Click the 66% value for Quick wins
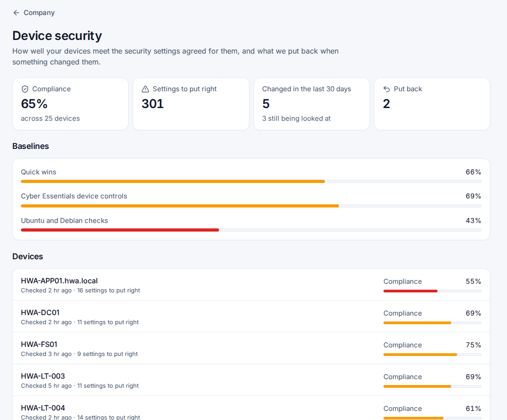The image size is (507, 420). (x=473, y=172)
